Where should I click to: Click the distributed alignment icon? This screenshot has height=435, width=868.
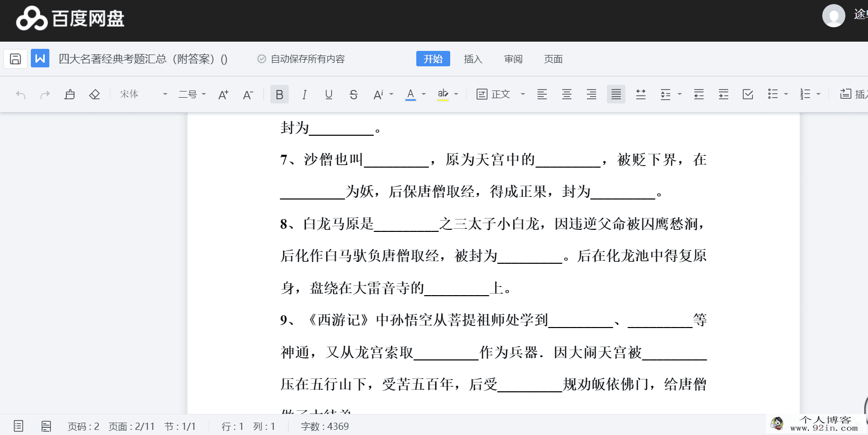641,95
